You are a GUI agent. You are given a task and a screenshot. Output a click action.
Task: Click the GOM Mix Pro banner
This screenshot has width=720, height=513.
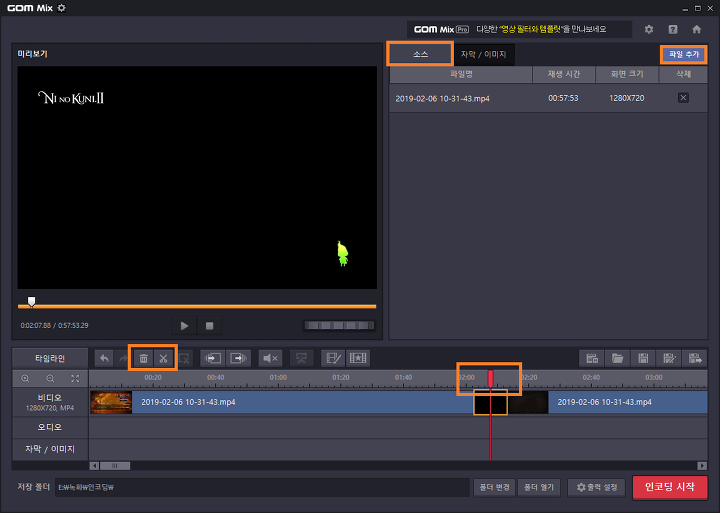[x=519, y=29]
